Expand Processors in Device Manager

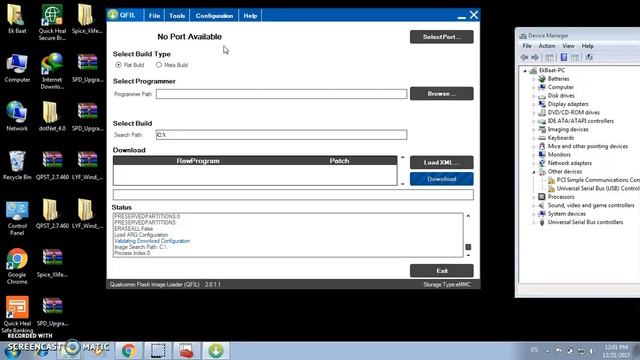[x=533, y=197]
